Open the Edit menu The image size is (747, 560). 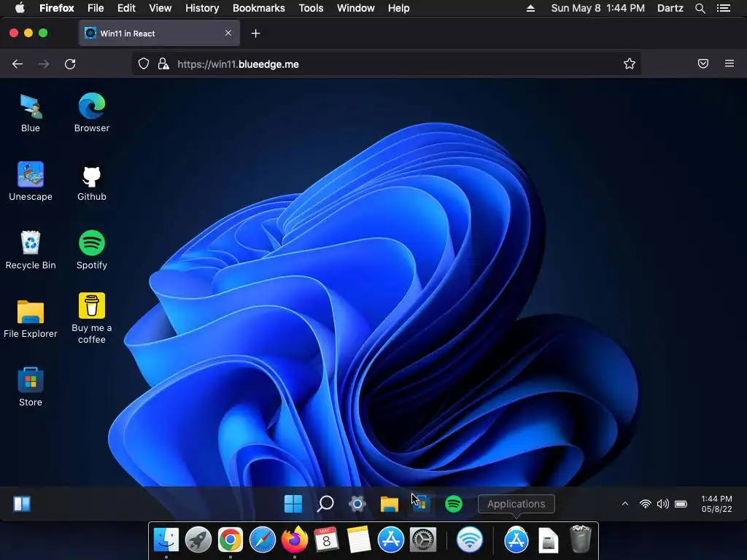(x=126, y=8)
